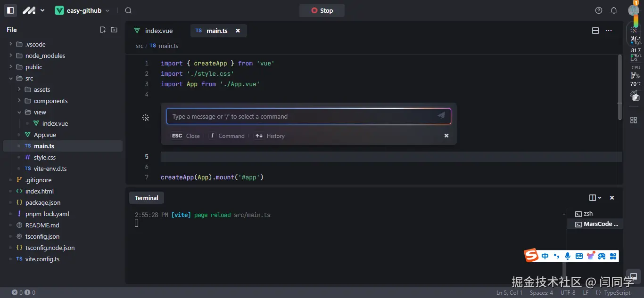The image size is (644, 298).
Task: Close the main.ts editor tab
Action: tap(238, 31)
